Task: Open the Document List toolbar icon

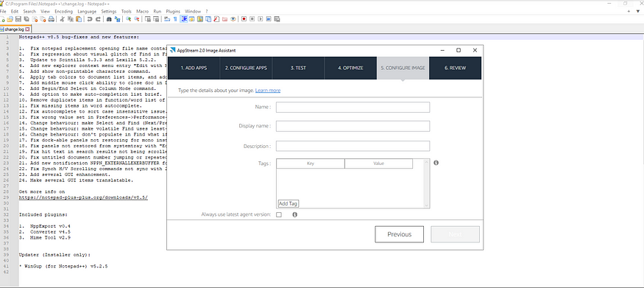Action: point(208,19)
